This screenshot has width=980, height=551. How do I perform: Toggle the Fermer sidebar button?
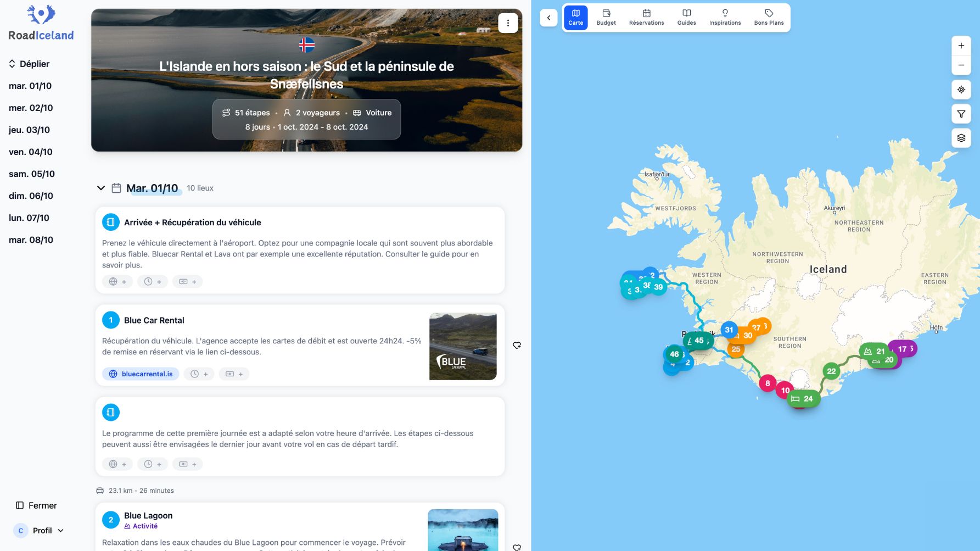pyautogui.click(x=36, y=505)
